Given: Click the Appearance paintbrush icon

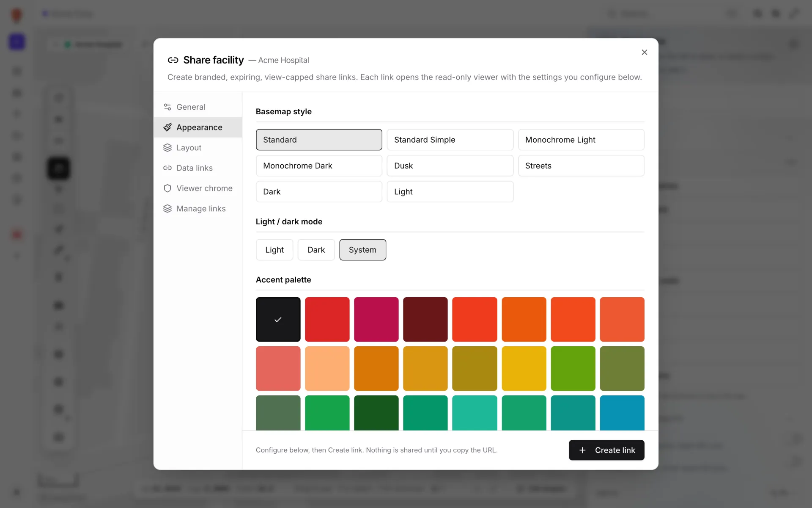Looking at the screenshot, I should [x=167, y=127].
